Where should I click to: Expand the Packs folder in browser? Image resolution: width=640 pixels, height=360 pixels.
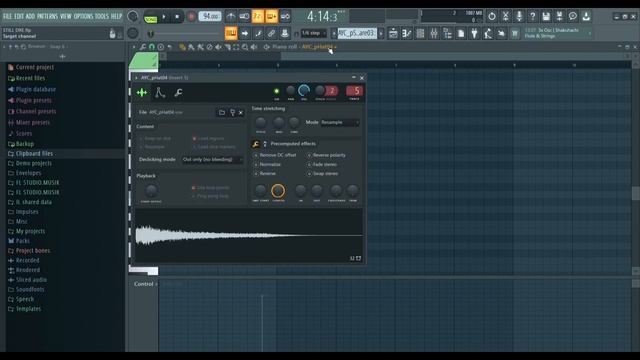(22, 241)
